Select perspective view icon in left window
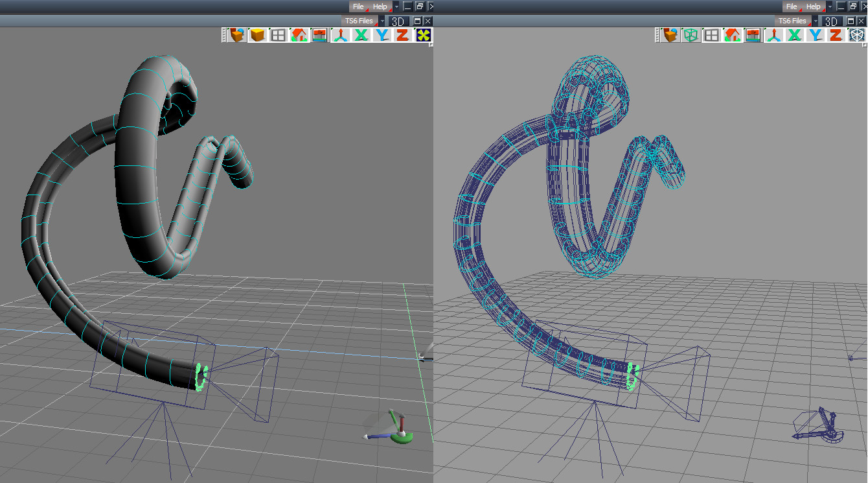 [x=320, y=35]
